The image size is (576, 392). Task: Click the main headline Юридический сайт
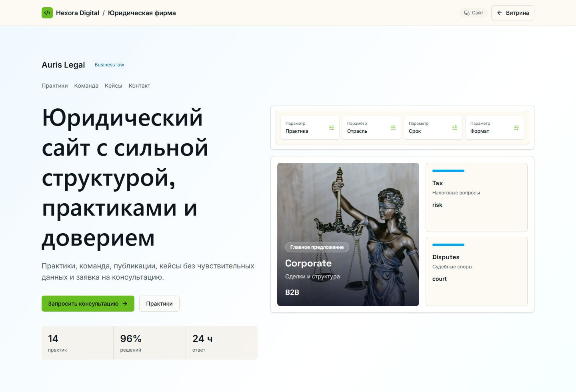point(125,178)
